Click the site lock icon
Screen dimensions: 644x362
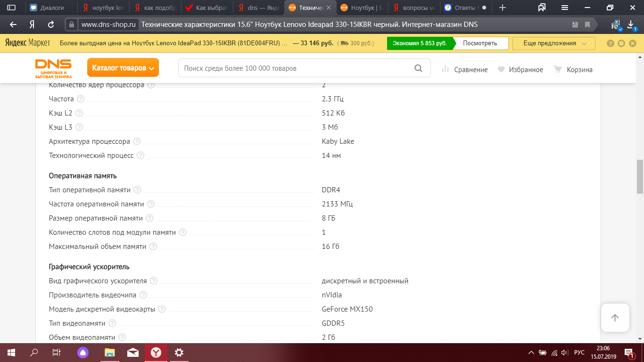(71, 25)
